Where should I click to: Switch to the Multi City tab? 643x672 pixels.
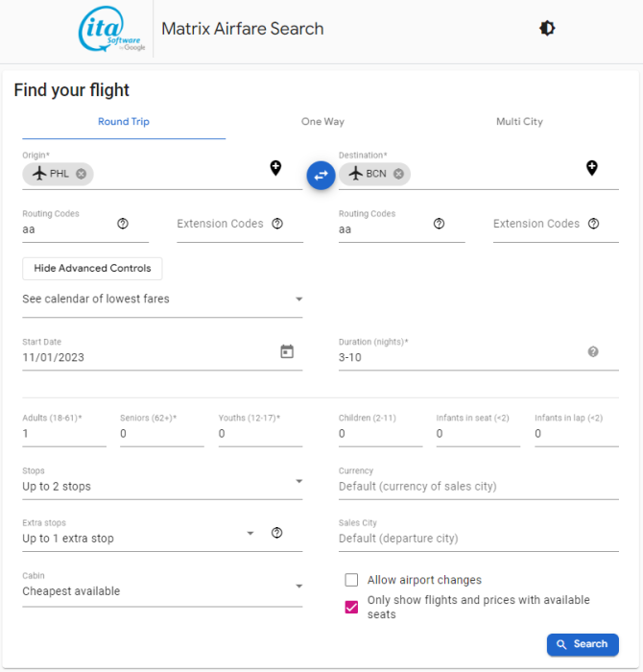(519, 122)
